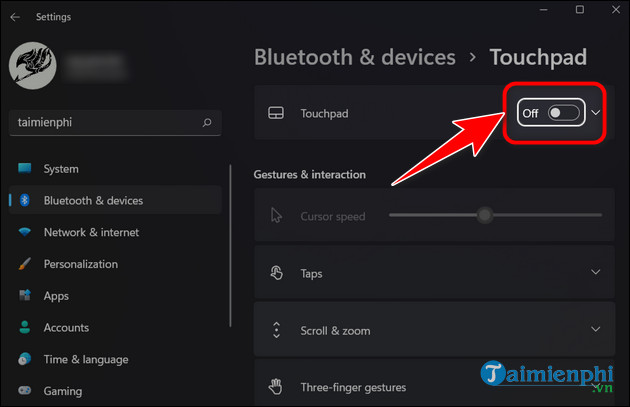Screen dimensions: 630x407
Task: Click the Touchpad row label
Action: click(x=325, y=114)
